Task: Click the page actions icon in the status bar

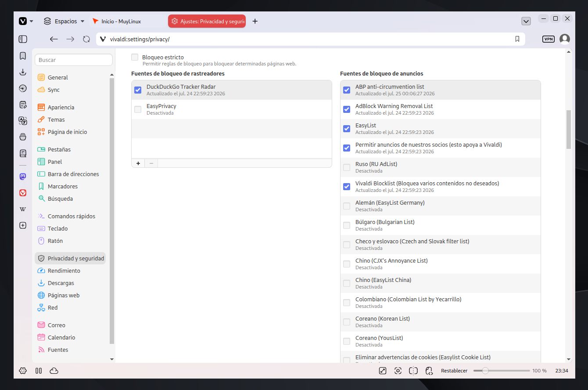Action: [429, 371]
